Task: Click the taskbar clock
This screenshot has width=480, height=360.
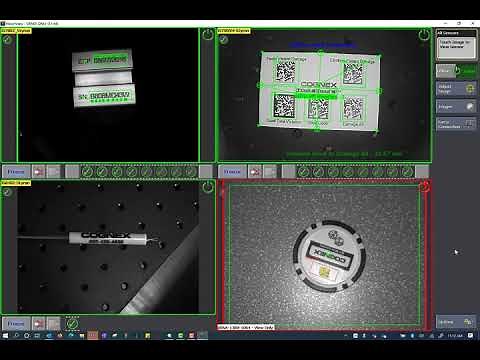Action: pos(455,335)
